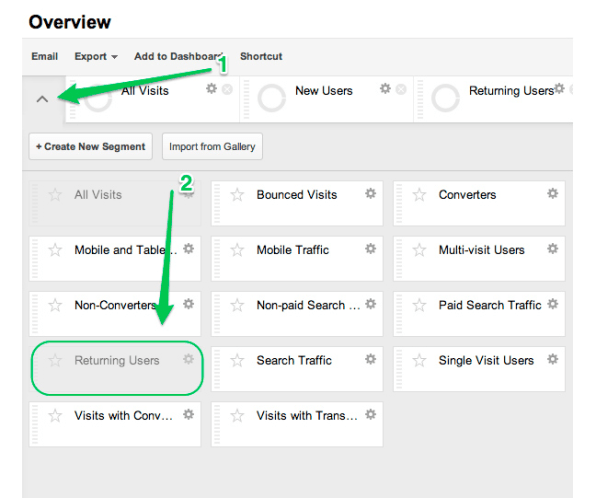Click Email in the toolbar
The width and height of the screenshot is (596, 498).
pyautogui.click(x=44, y=56)
